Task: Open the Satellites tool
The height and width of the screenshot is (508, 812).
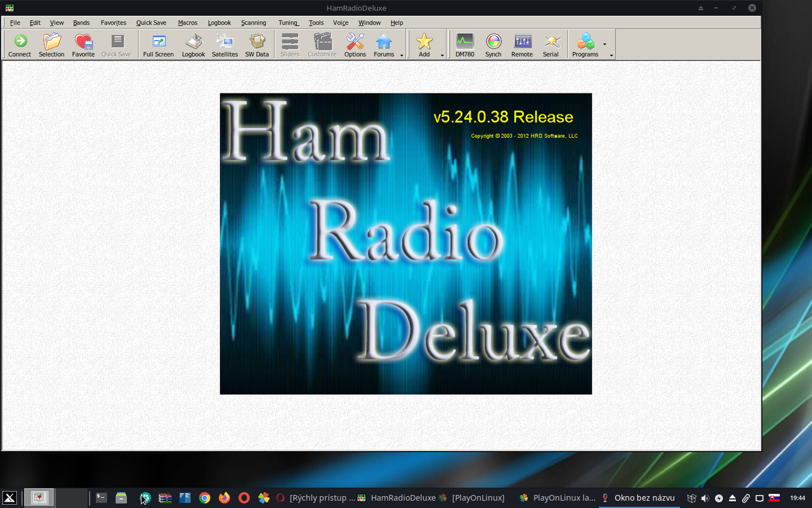Action: (x=225, y=45)
